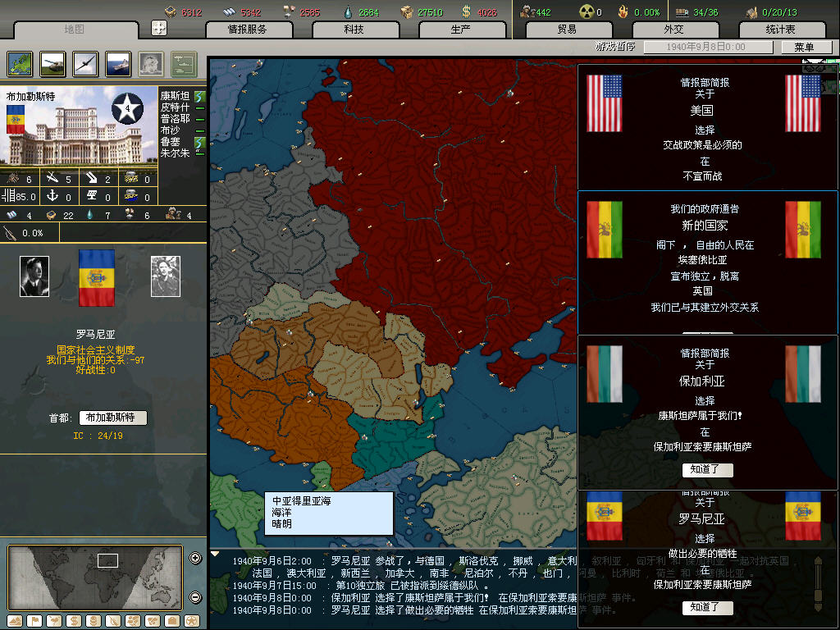This screenshot has width=840, height=630.
Task: Click the anchor naval base icon
Action: (x=52, y=196)
